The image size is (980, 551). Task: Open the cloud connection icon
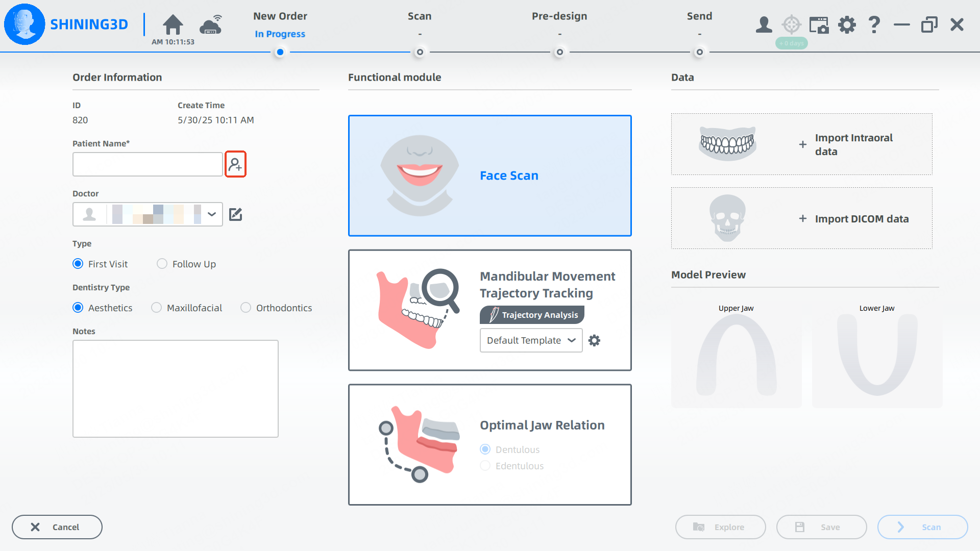tap(211, 24)
